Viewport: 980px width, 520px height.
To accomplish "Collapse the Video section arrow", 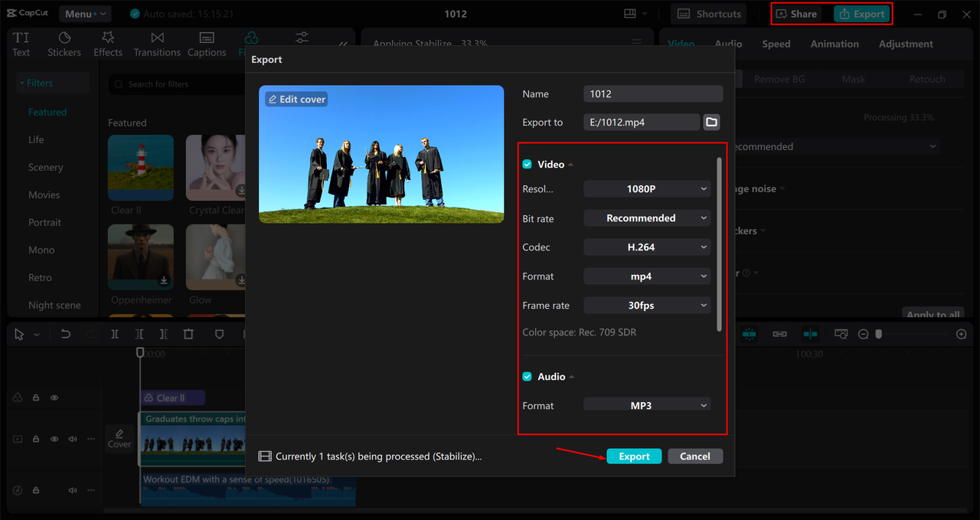I will click(571, 165).
